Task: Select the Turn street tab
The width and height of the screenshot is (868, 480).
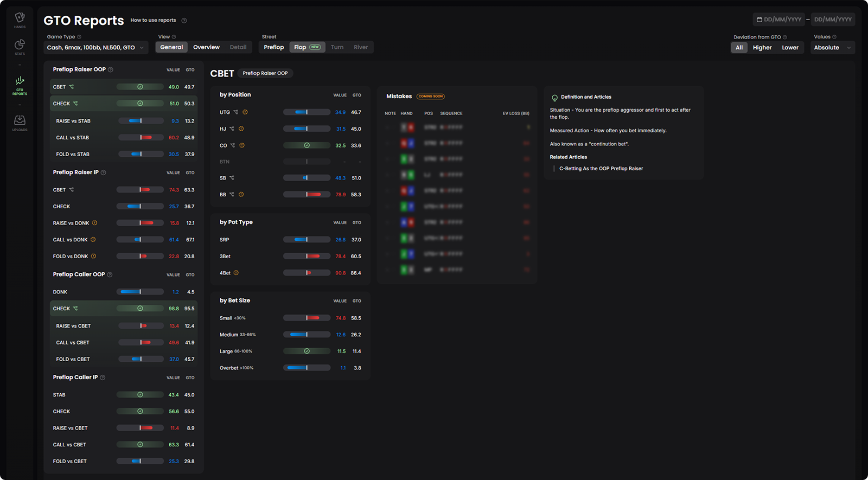Action: (x=337, y=47)
